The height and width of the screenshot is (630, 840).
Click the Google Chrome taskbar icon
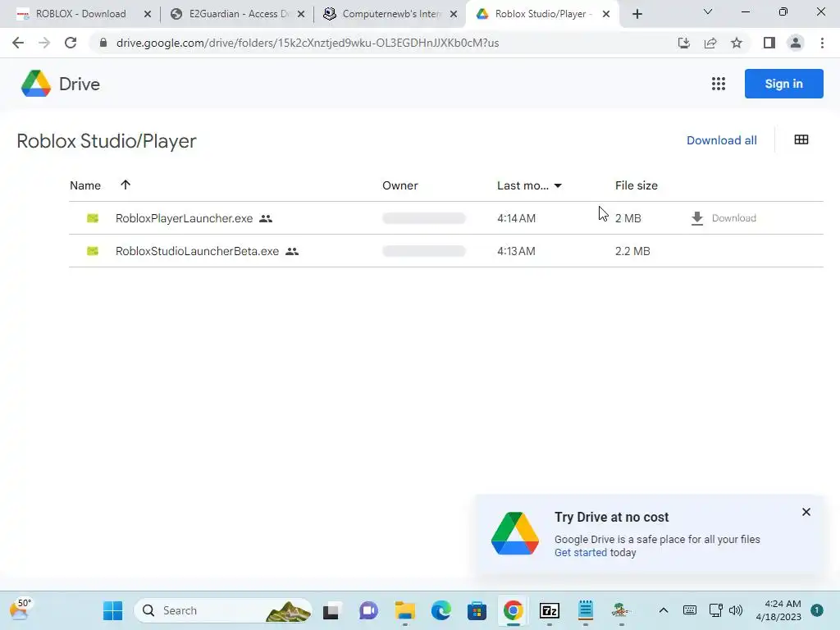[x=514, y=610]
